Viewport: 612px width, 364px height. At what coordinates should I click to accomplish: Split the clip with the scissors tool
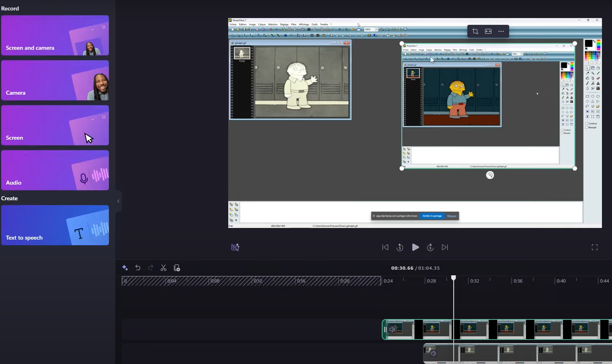pyautogui.click(x=164, y=268)
